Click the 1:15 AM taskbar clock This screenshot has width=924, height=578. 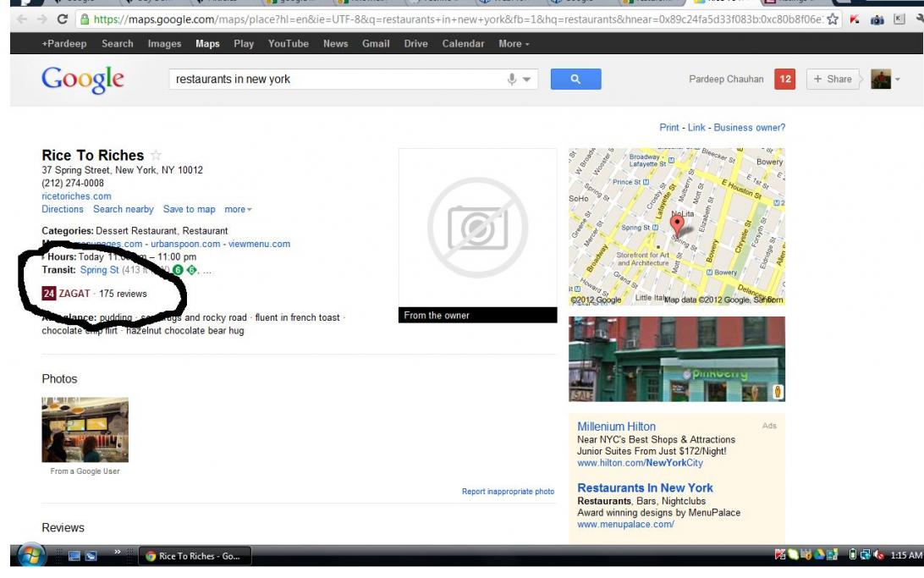[905, 555]
